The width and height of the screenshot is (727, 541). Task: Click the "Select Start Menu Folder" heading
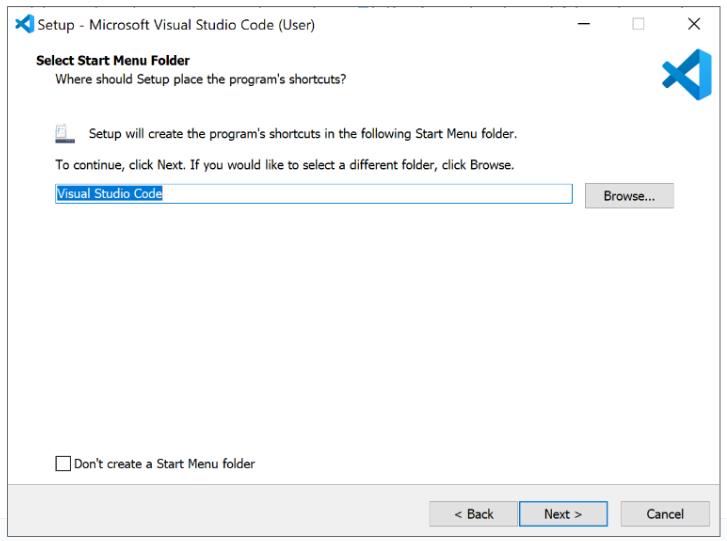coord(113,61)
